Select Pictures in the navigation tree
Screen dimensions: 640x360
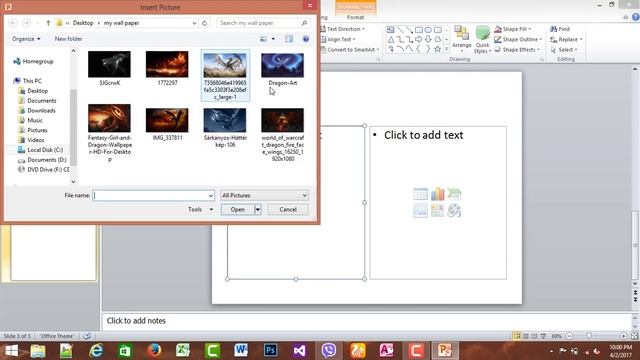[x=37, y=130]
